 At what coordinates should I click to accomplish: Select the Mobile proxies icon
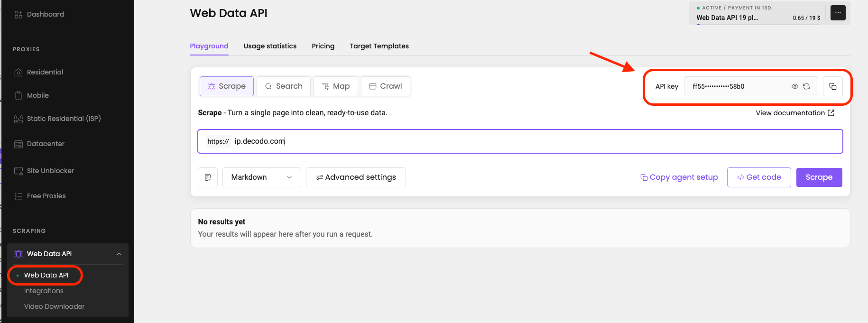[18, 95]
